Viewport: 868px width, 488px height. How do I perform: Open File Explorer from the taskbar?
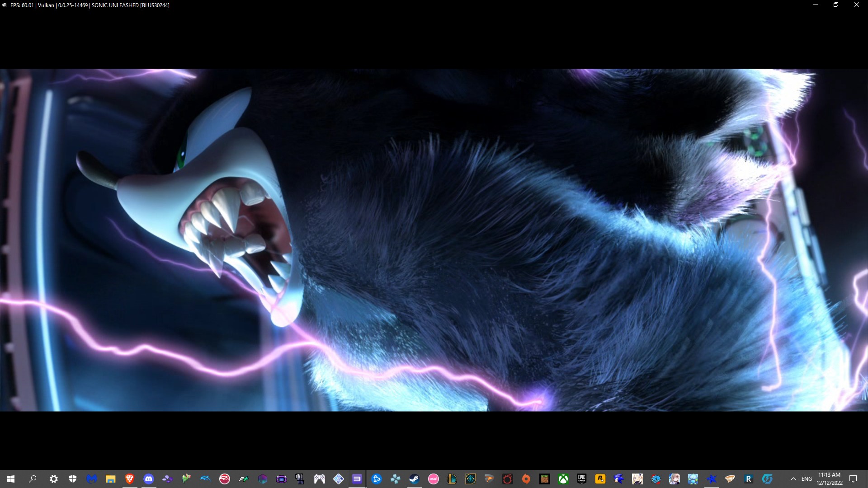point(111,479)
